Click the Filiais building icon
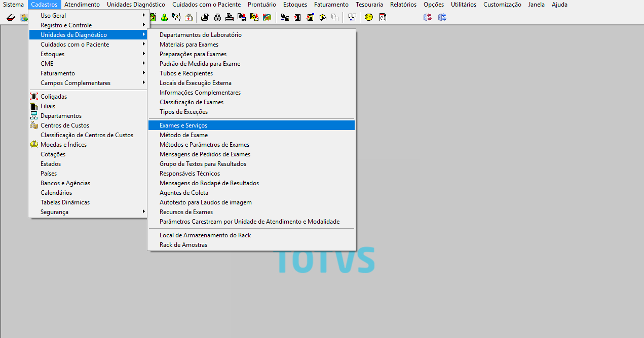 click(x=34, y=106)
